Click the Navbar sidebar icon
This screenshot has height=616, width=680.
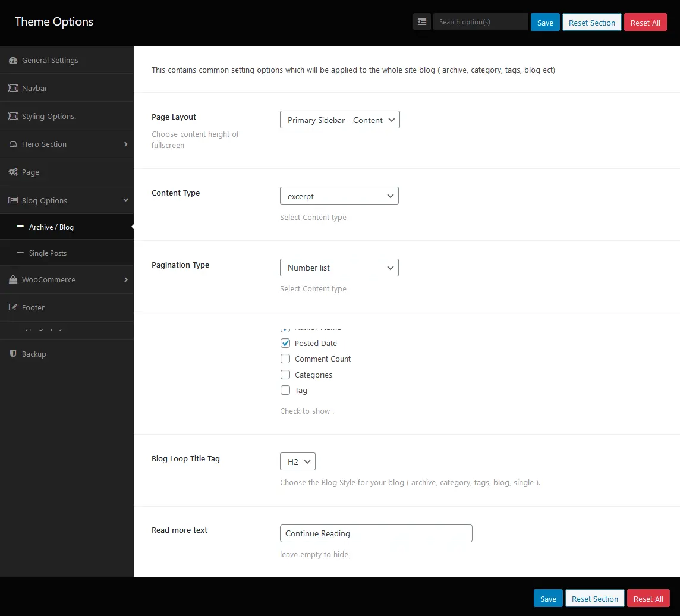pos(13,88)
